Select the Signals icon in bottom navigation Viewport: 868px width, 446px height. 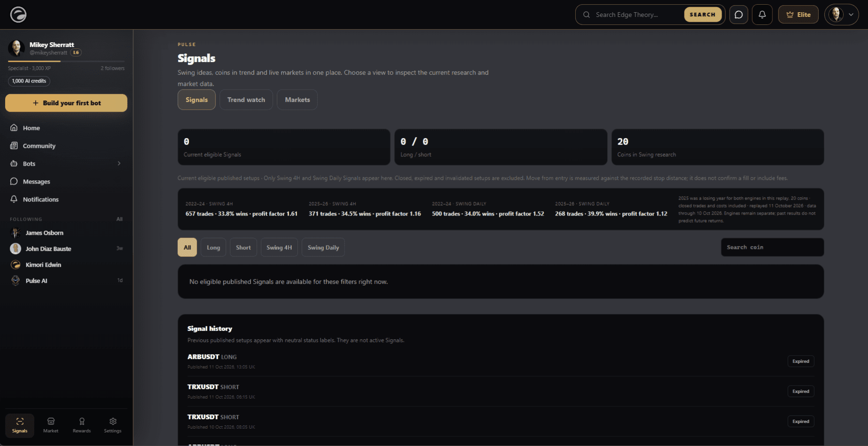coord(20,425)
